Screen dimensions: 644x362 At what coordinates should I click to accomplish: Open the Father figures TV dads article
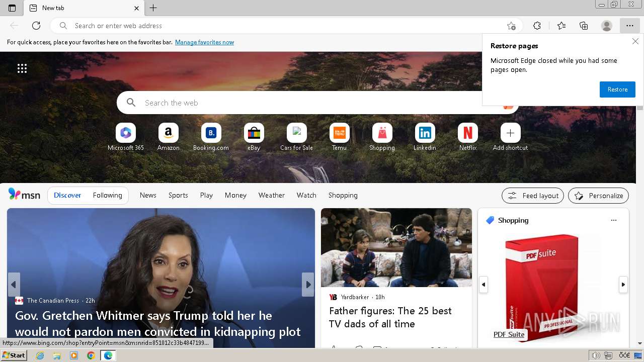pyautogui.click(x=390, y=317)
